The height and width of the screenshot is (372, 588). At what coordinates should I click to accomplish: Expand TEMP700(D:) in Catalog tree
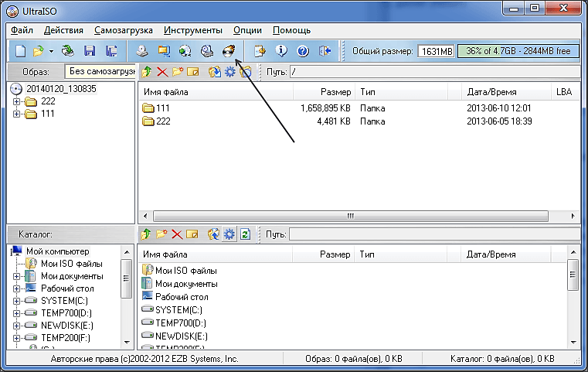pos(16,313)
